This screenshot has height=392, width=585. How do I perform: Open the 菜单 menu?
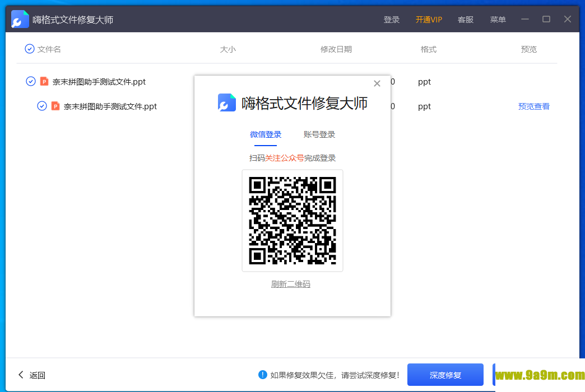[x=498, y=20]
